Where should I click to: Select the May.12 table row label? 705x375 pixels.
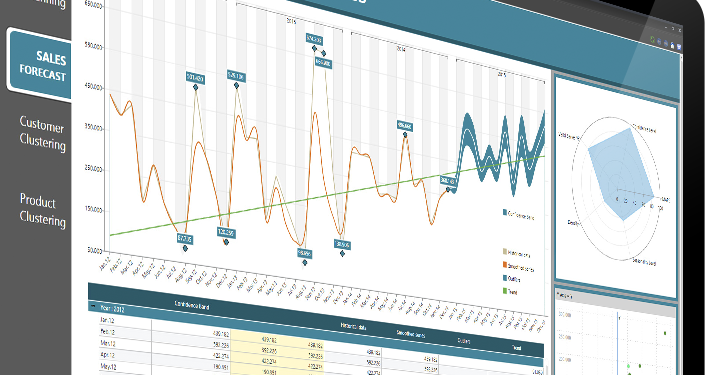tap(108, 366)
